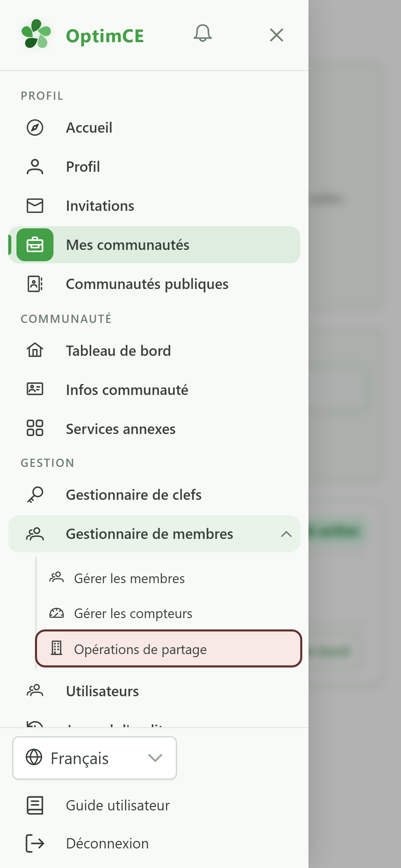Viewport: 401px width, 868px height.
Task: Click the OptimCE clover logo
Action: (36, 34)
